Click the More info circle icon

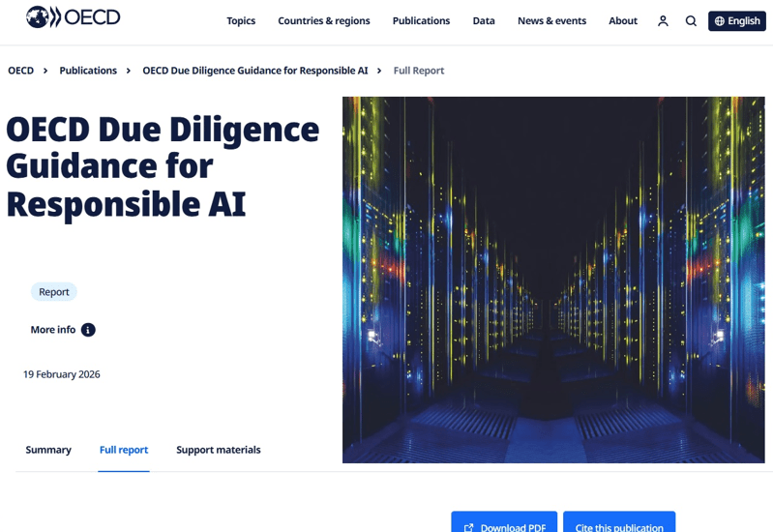pyautogui.click(x=88, y=330)
